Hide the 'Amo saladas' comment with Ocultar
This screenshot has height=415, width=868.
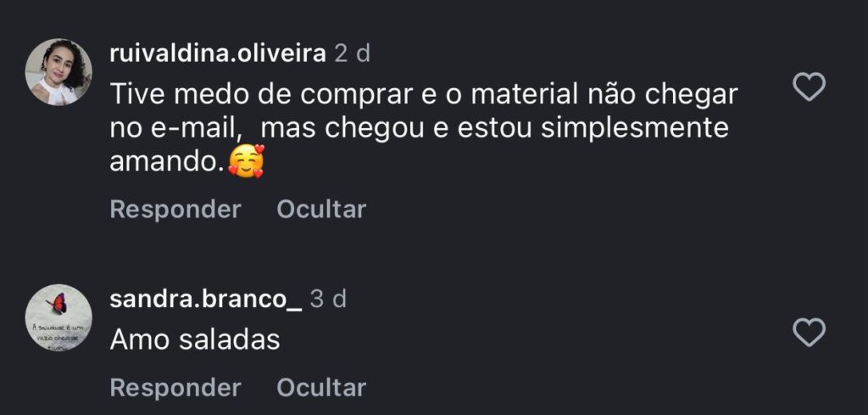pyautogui.click(x=321, y=388)
